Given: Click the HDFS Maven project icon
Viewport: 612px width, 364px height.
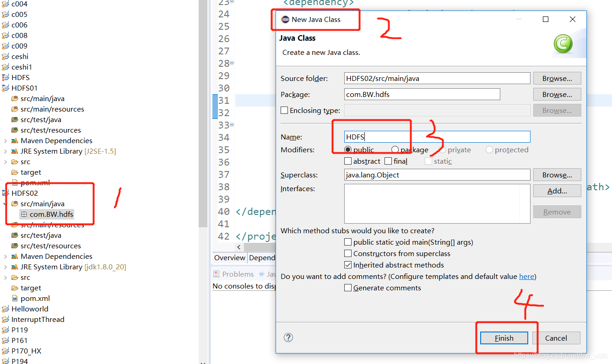Looking at the screenshot, I should coord(5,77).
